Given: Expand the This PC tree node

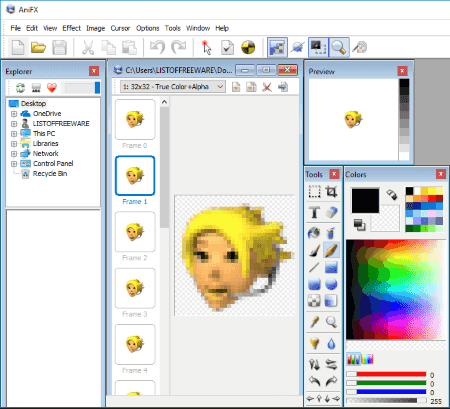Looking at the screenshot, I should click(x=14, y=134).
